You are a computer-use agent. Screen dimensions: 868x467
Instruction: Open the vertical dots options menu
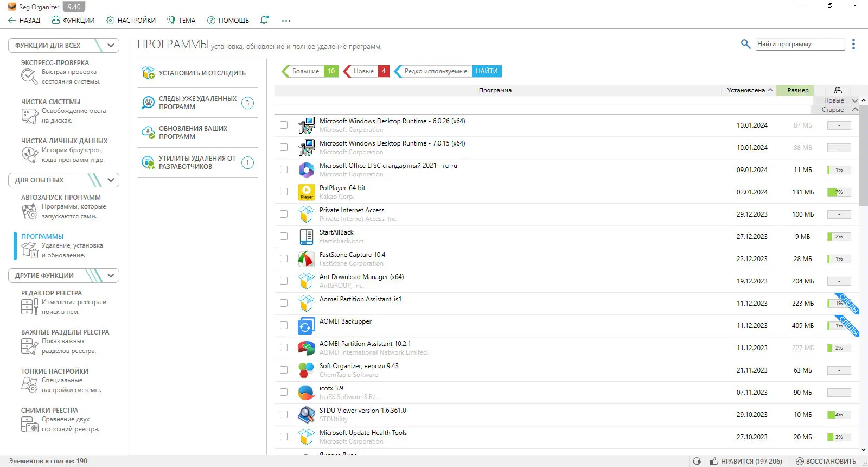coord(853,44)
